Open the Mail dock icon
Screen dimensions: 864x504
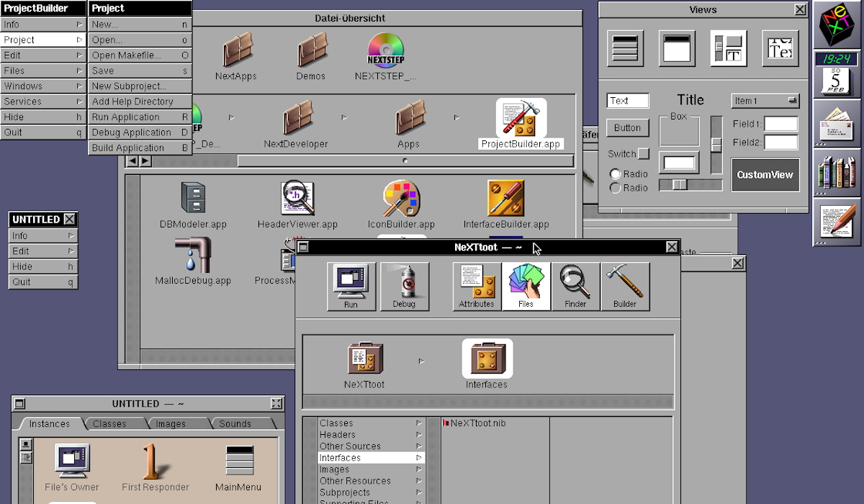click(835, 123)
